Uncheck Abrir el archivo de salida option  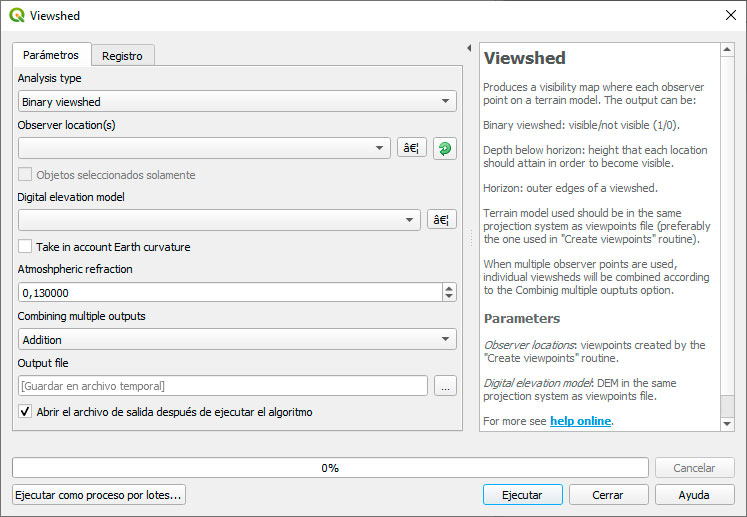(x=25, y=411)
